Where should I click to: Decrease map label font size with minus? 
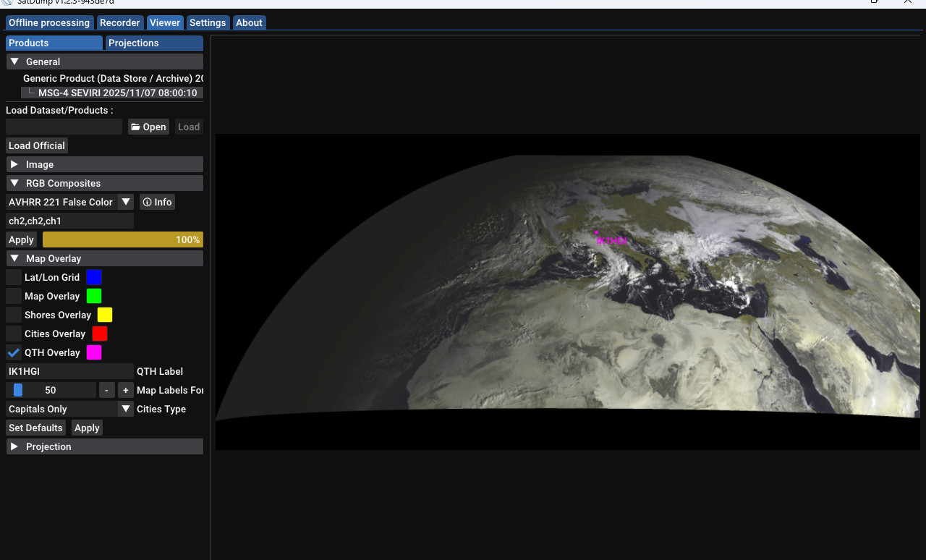pos(106,390)
